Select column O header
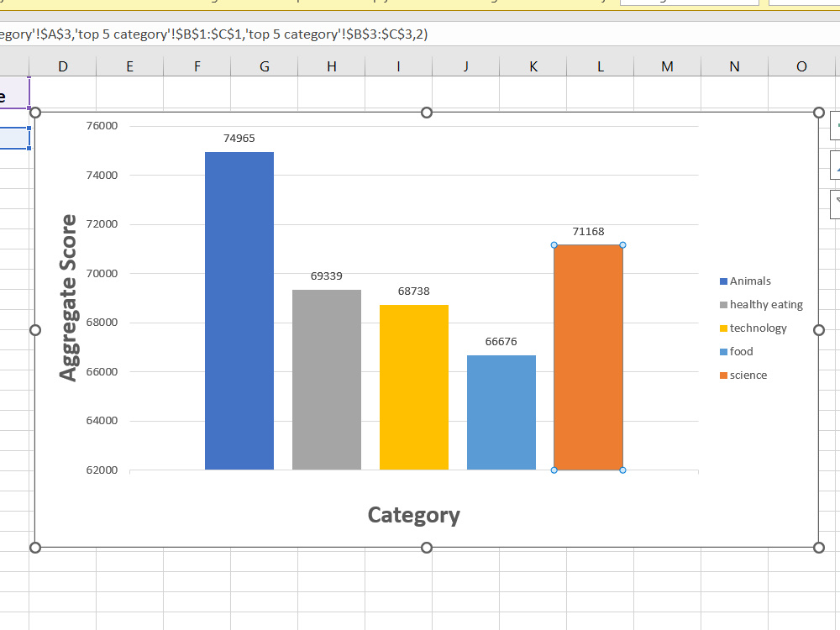Image resolution: width=840 pixels, height=630 pixels. [802, 66]
